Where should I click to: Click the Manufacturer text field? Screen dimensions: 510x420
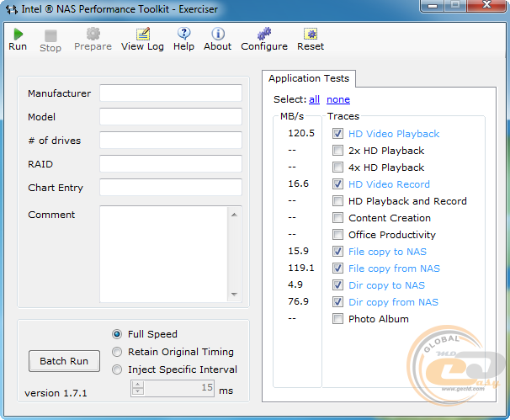click(x=170, y=93)
